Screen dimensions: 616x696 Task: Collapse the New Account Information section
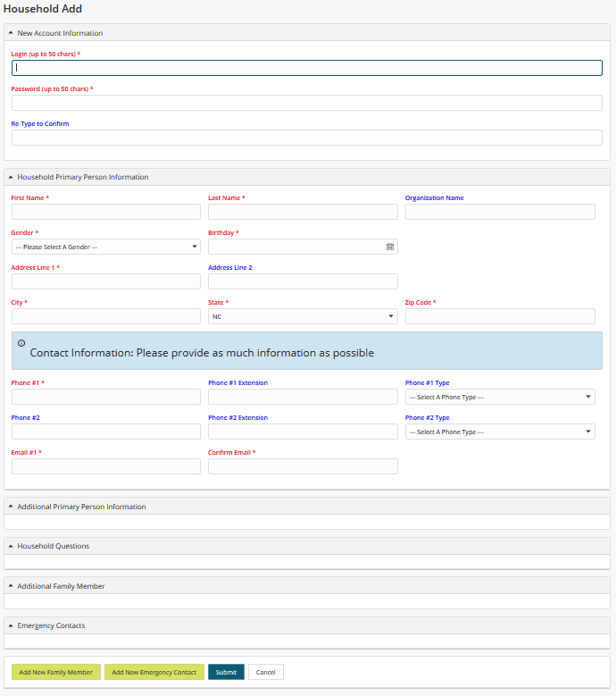11,33
